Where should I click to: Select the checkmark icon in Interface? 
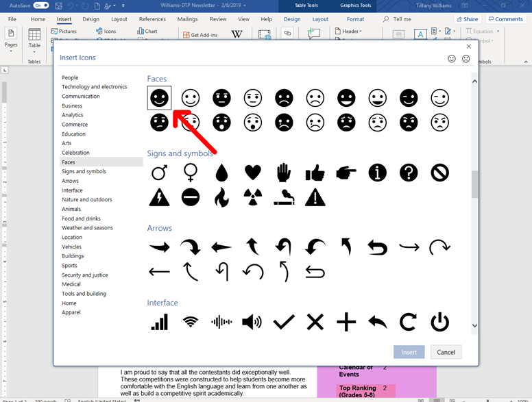point(284,322)
